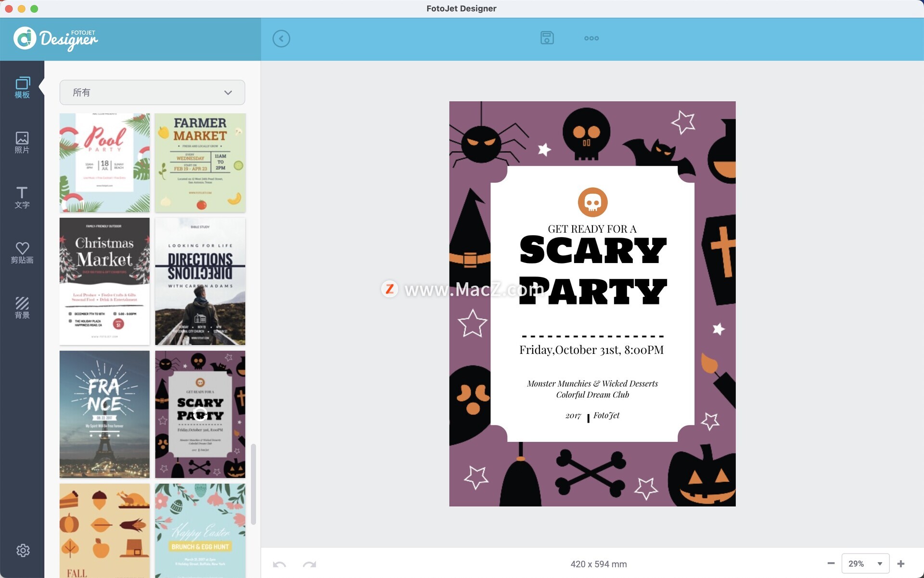Undo the last action
The image size is (924, 578).
279,564
